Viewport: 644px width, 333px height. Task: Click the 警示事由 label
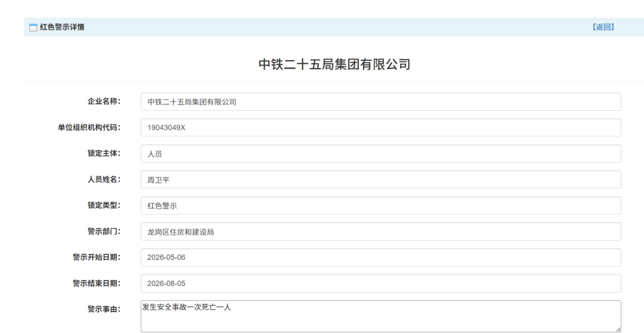pyautogui.click(x=104, y=309)
